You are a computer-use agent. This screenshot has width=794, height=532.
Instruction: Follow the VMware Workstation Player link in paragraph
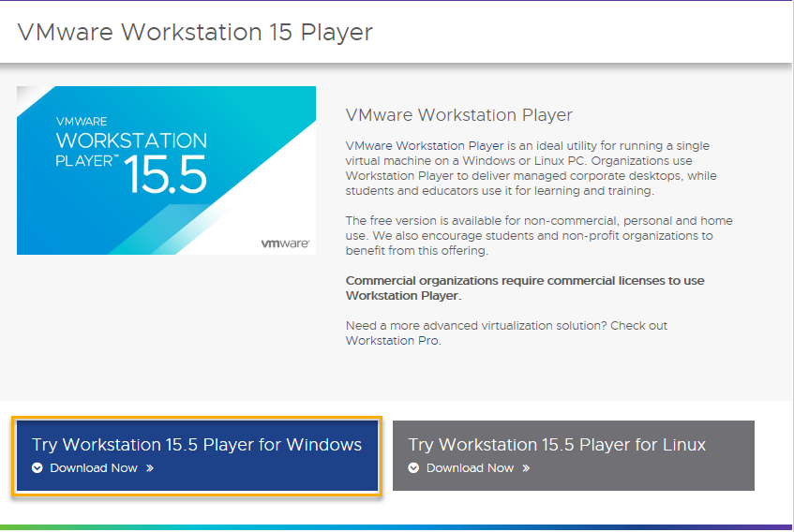pyautogui.click(x=425, y=145)
